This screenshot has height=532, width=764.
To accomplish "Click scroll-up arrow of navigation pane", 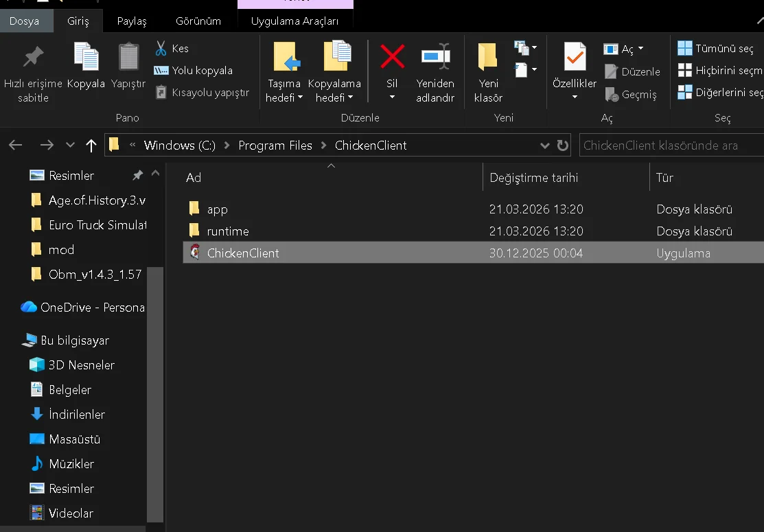I will coord(155,173).
